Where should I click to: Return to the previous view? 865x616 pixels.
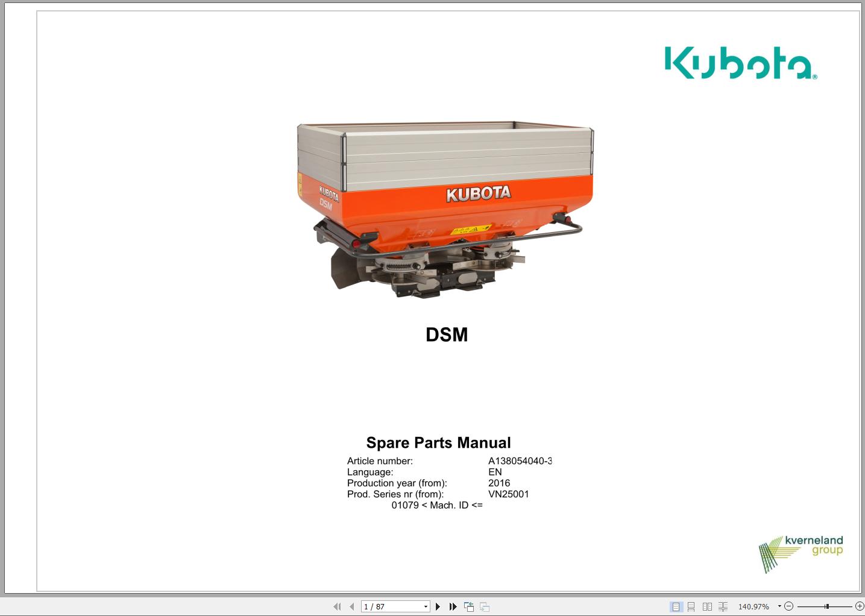[469, 606]
